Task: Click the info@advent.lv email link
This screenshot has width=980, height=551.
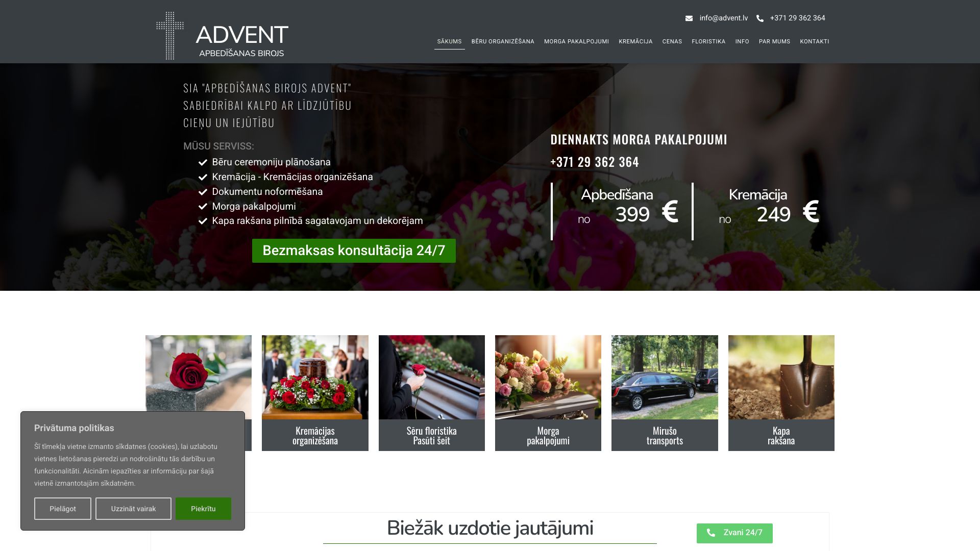Action: coord(723,18)
